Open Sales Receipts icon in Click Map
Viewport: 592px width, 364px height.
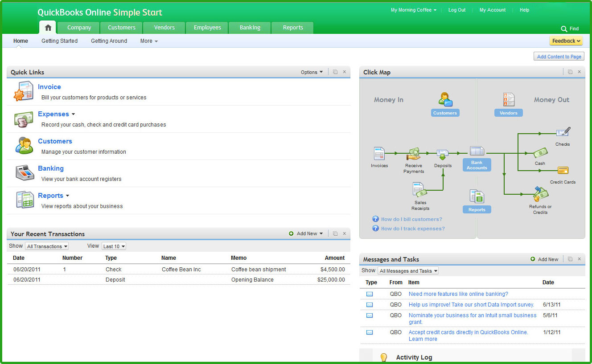(x=419, y=190)
